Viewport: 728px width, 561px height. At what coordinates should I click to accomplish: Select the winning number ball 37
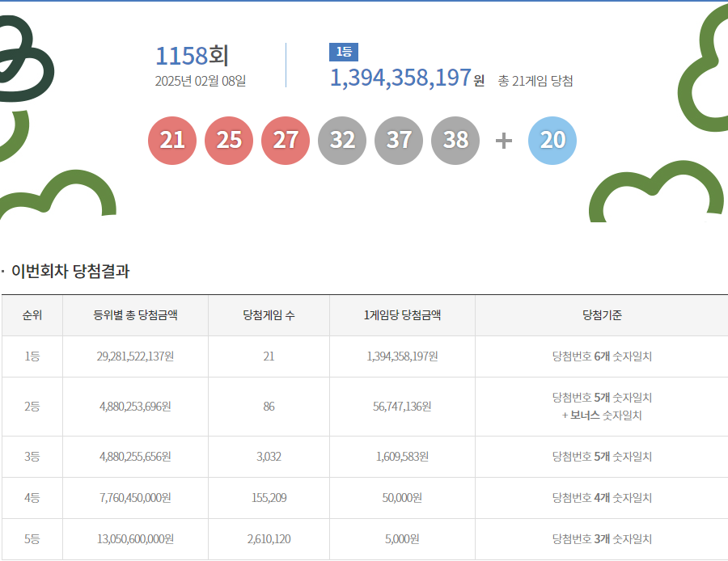click(398, 140)
